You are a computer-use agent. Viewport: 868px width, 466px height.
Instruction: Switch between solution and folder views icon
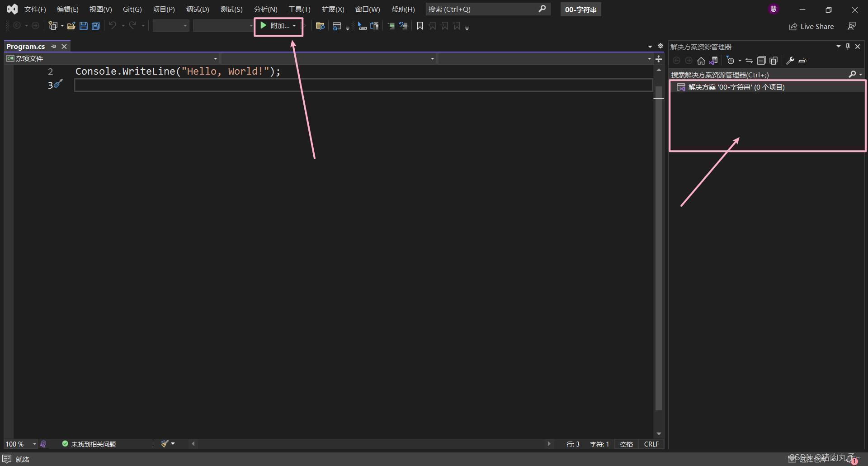coord(713,61)
